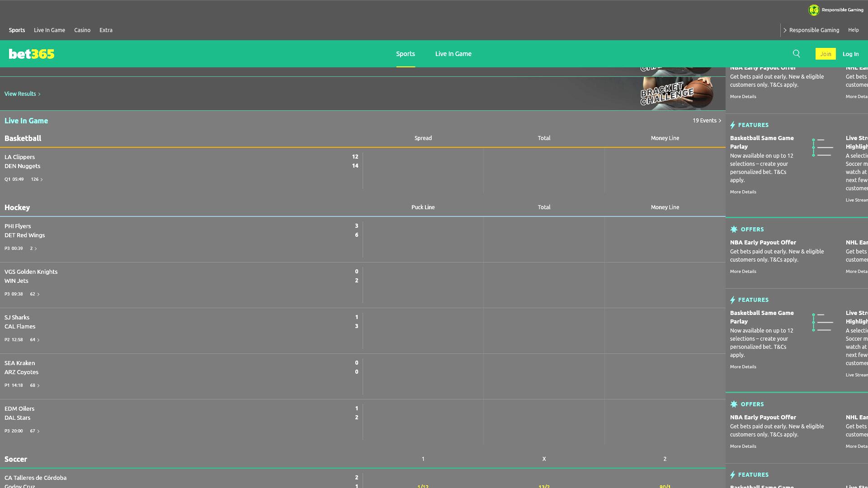Open the PHI Flyers game
The width and height of the screenshot is (868, 488).
[18, 226]
